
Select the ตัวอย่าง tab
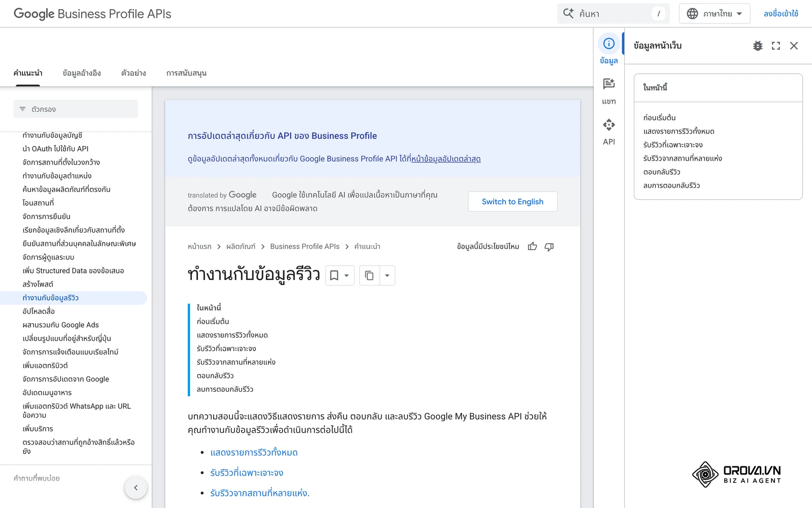pyautogui.click(x=133, y=73)
